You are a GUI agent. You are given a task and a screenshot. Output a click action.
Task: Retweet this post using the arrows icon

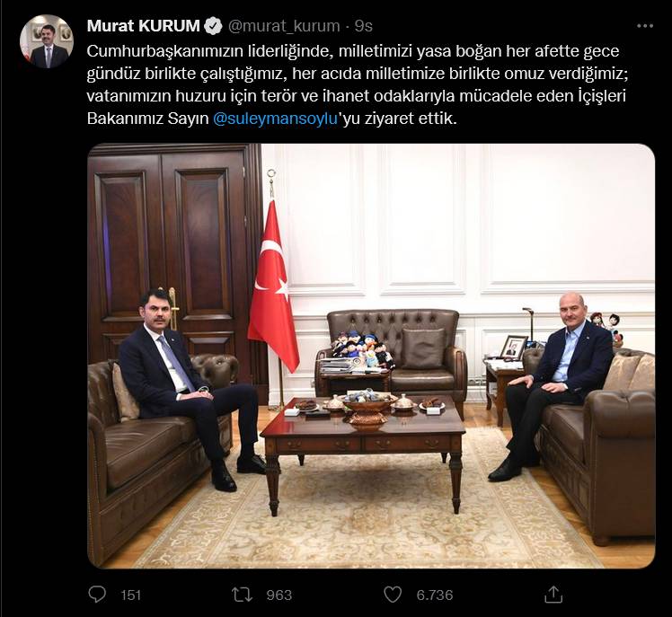[x=243, y=595]
